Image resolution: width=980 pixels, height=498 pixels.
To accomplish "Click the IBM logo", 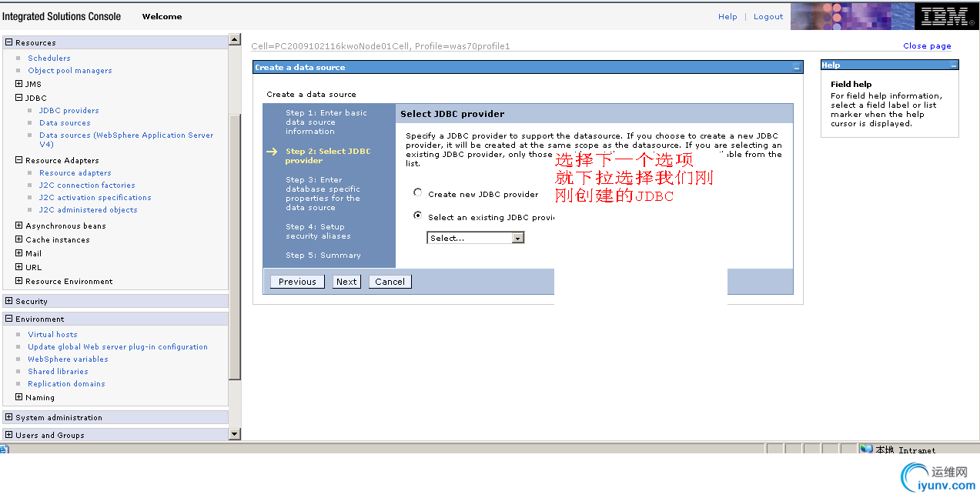I will click(947, 16).
